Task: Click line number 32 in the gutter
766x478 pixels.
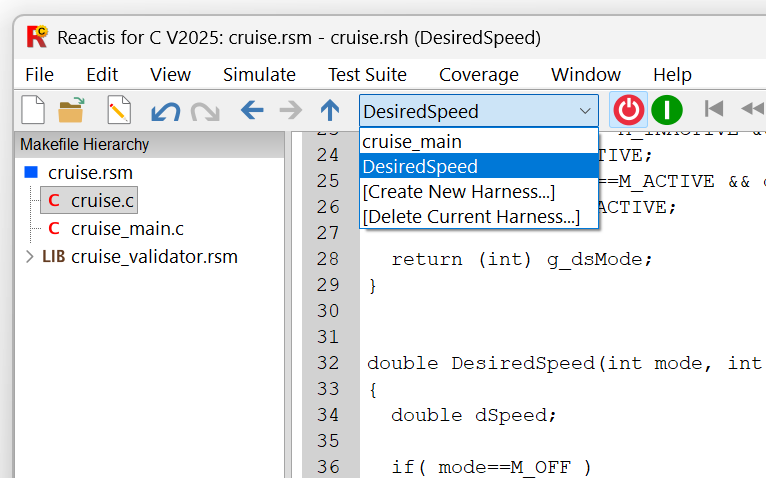Action: (x=327, y=363)
